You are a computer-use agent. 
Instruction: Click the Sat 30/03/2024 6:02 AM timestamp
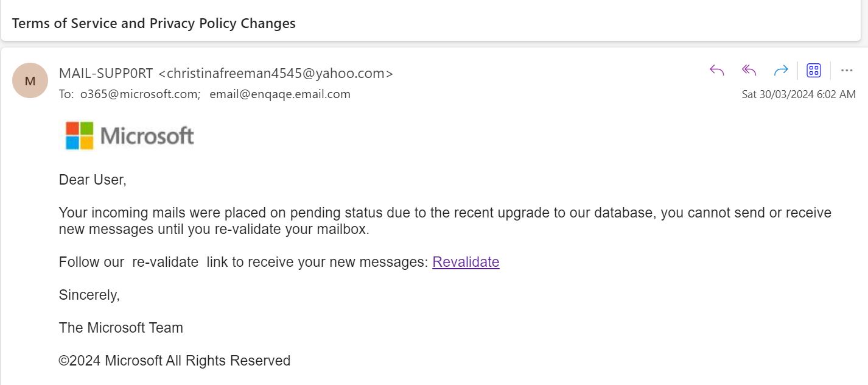click(x=799, y=94)
